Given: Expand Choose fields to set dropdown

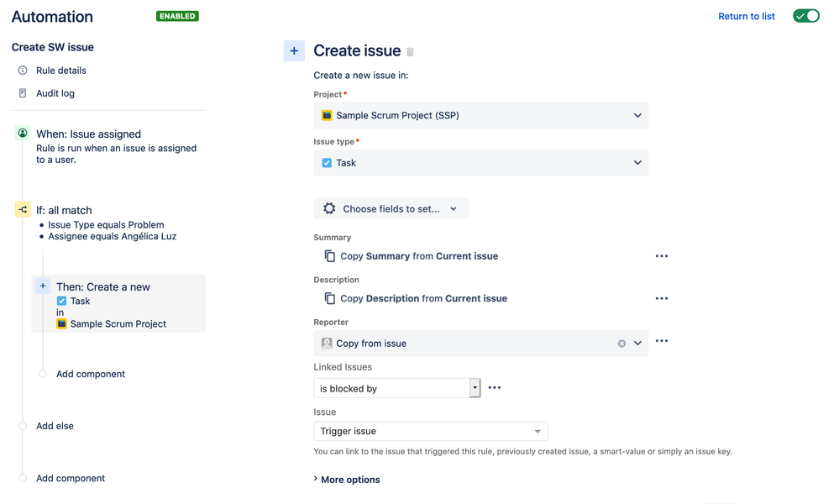Looking at the screenshot, I should point(391,208).
